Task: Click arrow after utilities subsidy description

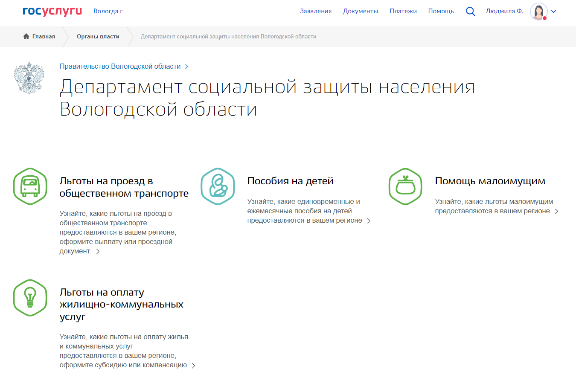Action: coord(194,366)
